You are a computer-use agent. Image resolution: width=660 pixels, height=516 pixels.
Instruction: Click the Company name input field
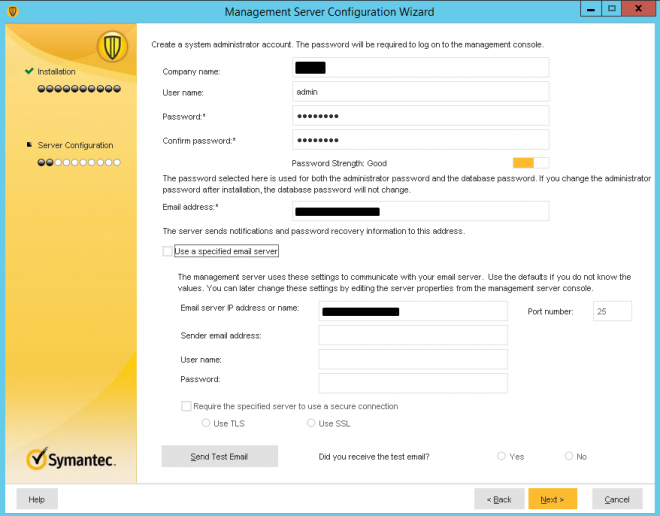421,68
